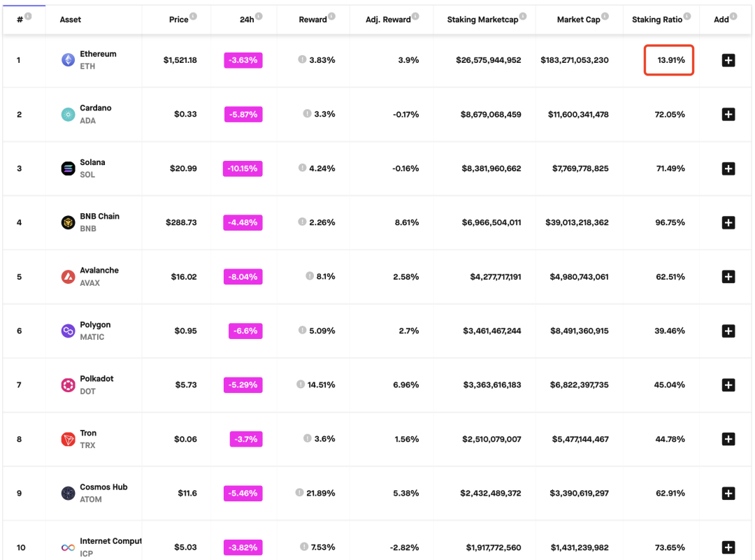Open the Ethereum asset name link
Image resolution: width=755 pixels, height=560 pixels.
point(99,54)
